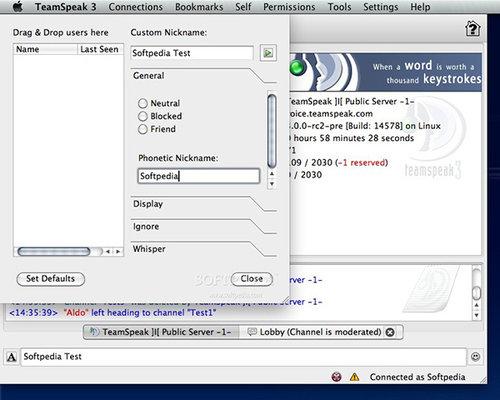Screen dimensions: 500x400
Task: Open the Settings menu
Action: pyautogui.click(x=380, y=7)
